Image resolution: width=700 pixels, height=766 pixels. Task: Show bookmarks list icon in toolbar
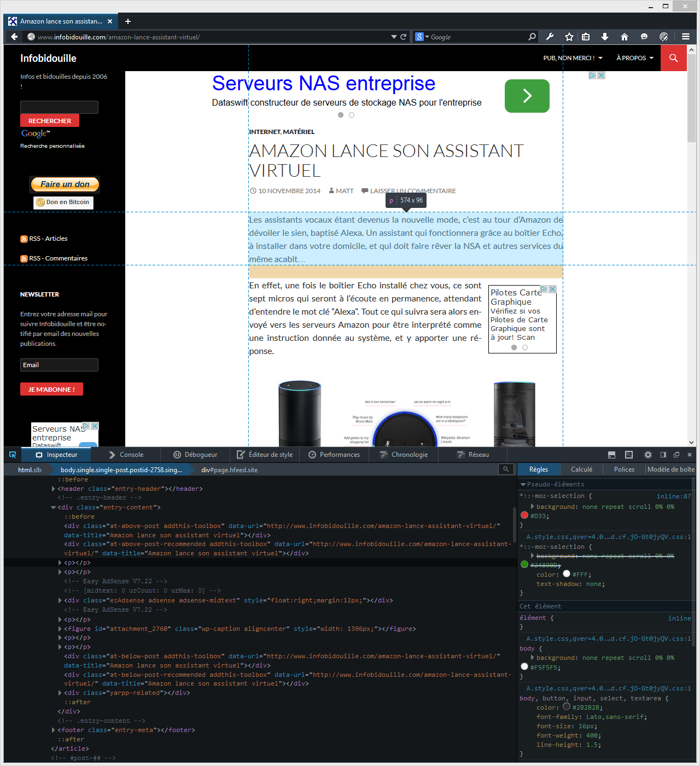[x=586, y=37]
